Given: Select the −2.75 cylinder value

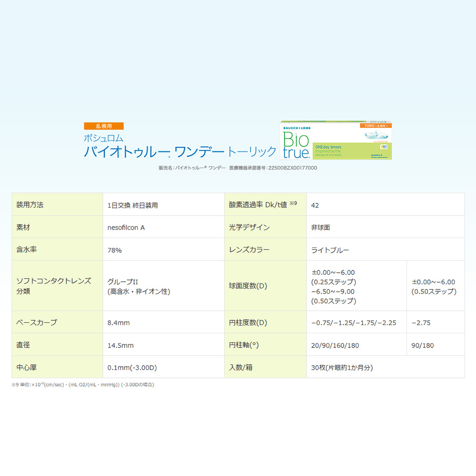Looking at the screenshot, I should [x=421, y=323].
